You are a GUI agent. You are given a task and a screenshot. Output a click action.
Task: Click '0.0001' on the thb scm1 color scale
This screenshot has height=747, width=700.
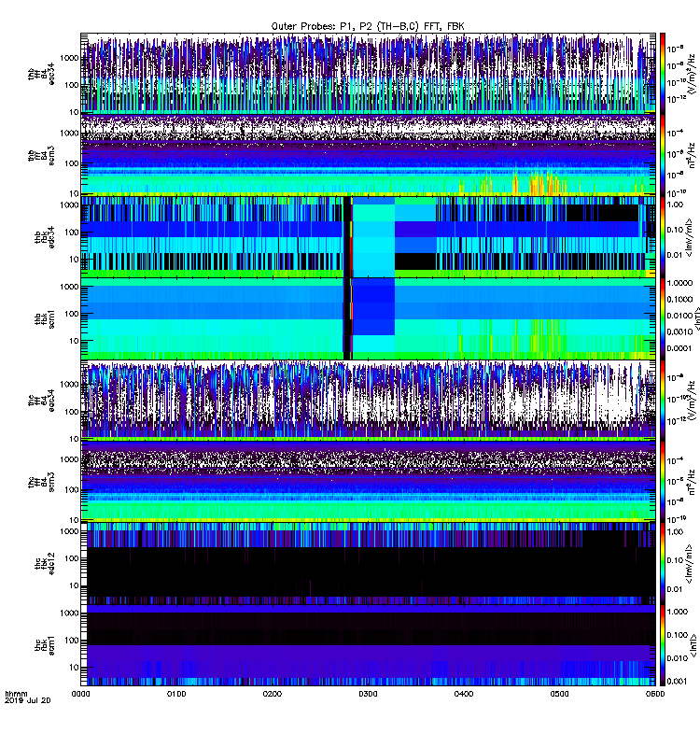click(679, 348)
